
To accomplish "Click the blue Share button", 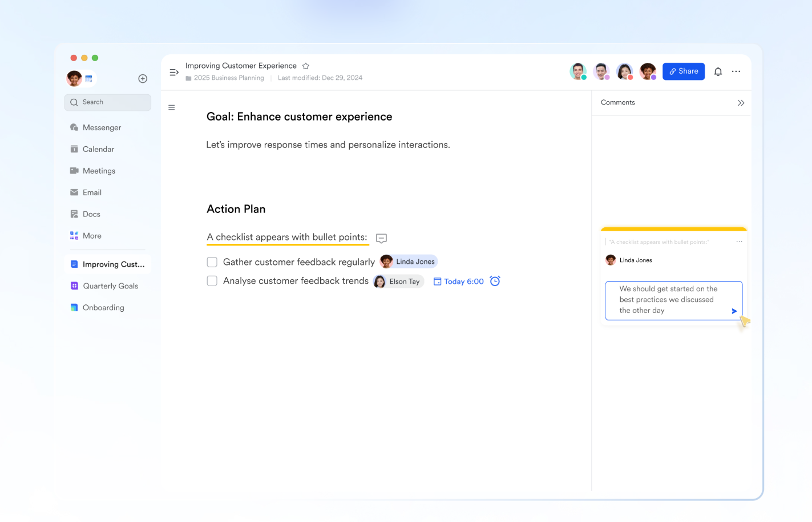I will (x=683, y=71).
